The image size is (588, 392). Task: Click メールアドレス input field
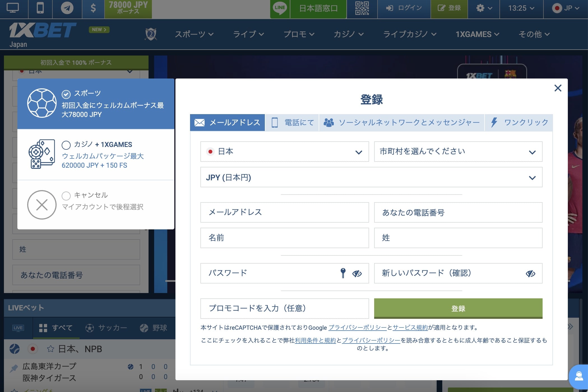click(284, 212)
